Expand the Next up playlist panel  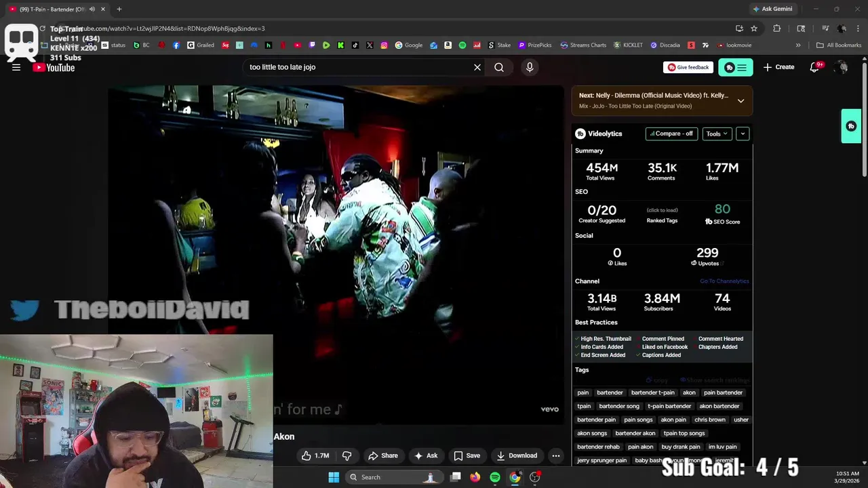tap(741, 101)
